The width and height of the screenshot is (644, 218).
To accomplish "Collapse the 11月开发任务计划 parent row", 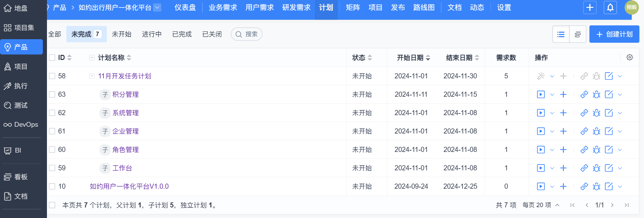I will (x=92, y=76).
